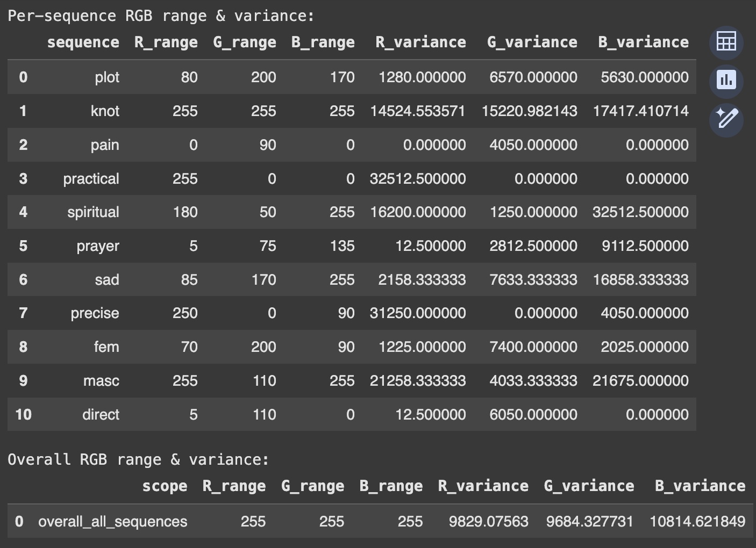Select the 'masc' sequence row
The width and height of the screenshot is (756, 548).
(101, 380)
